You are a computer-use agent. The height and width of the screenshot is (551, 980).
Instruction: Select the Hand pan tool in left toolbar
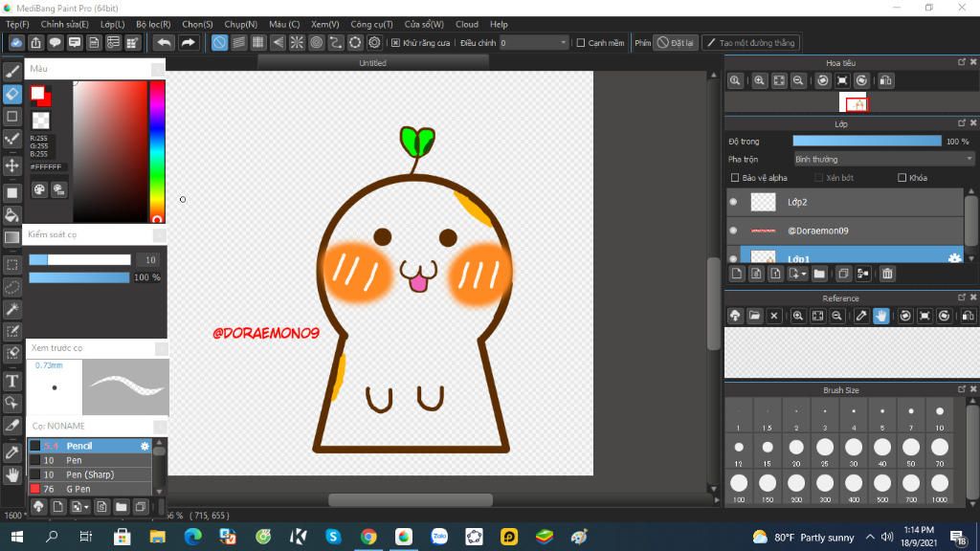[11, 475]
